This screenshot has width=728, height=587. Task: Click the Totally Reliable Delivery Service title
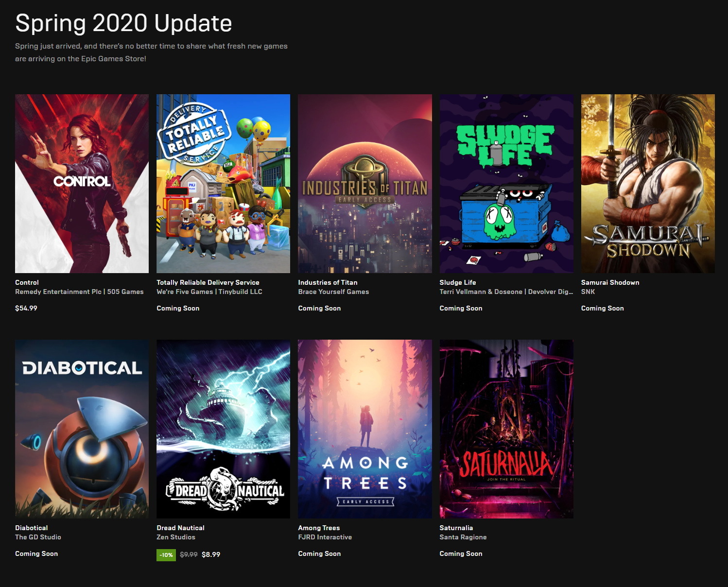click(208, 282)
